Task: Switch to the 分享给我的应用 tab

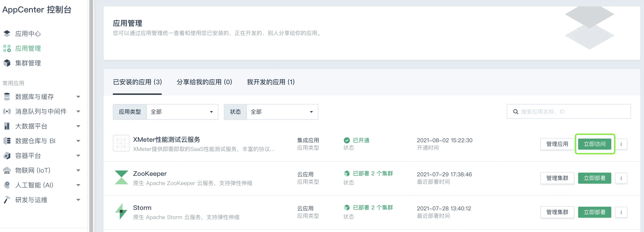Action: pos(204,82)
